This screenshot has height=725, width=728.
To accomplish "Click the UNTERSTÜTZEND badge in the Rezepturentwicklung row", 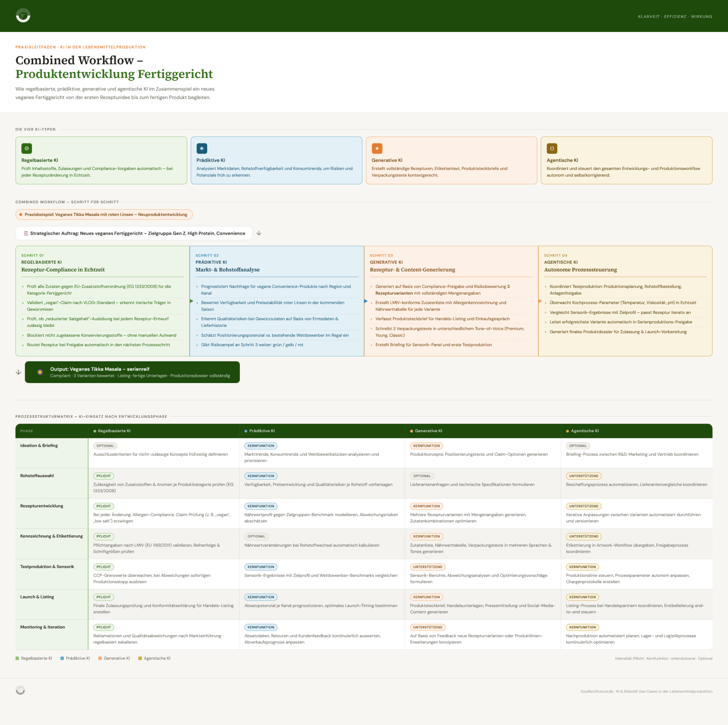I will click(x=583, y=506).
